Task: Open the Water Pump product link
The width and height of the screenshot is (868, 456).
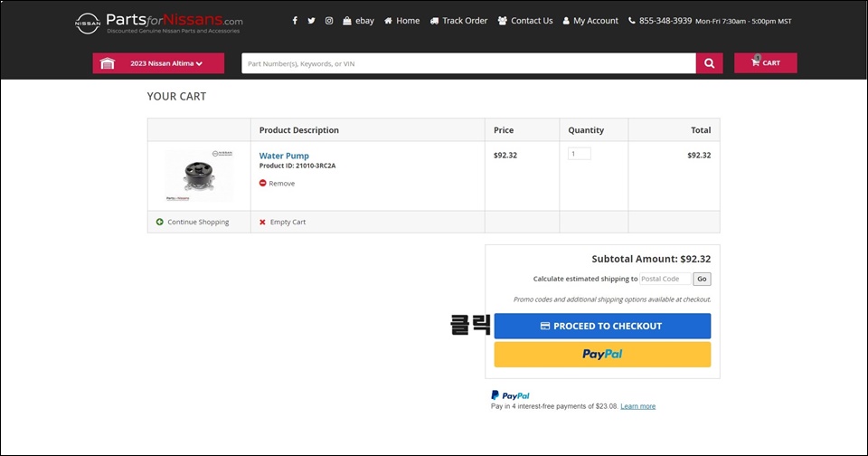Action: click(x=284, y=156)
